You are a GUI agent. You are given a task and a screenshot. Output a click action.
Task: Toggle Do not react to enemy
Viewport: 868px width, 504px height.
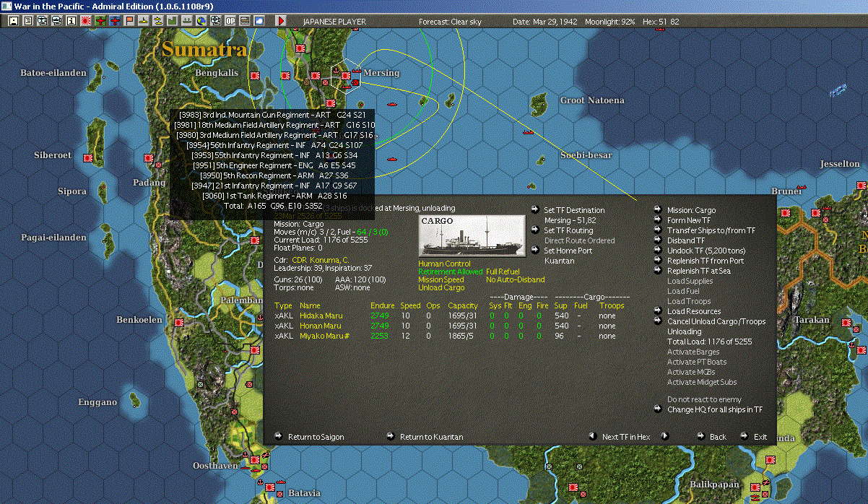pyautogui.click(x=704, y=399)
